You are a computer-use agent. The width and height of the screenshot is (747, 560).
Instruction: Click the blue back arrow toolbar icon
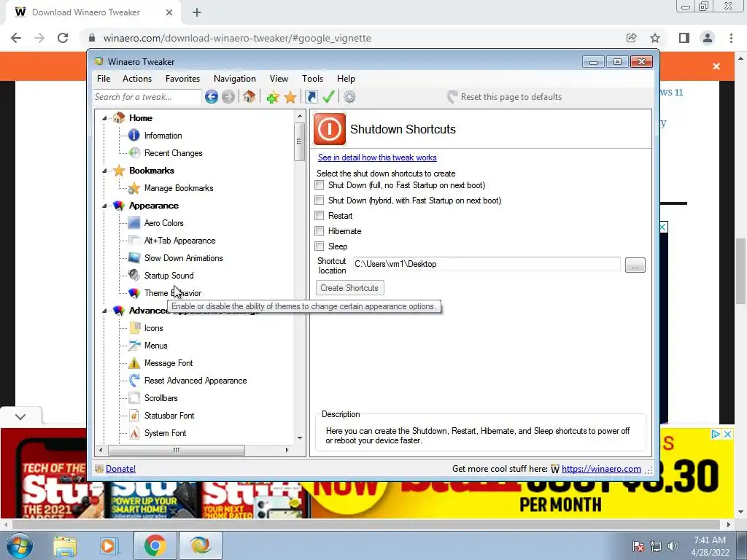tap(212, 97)
